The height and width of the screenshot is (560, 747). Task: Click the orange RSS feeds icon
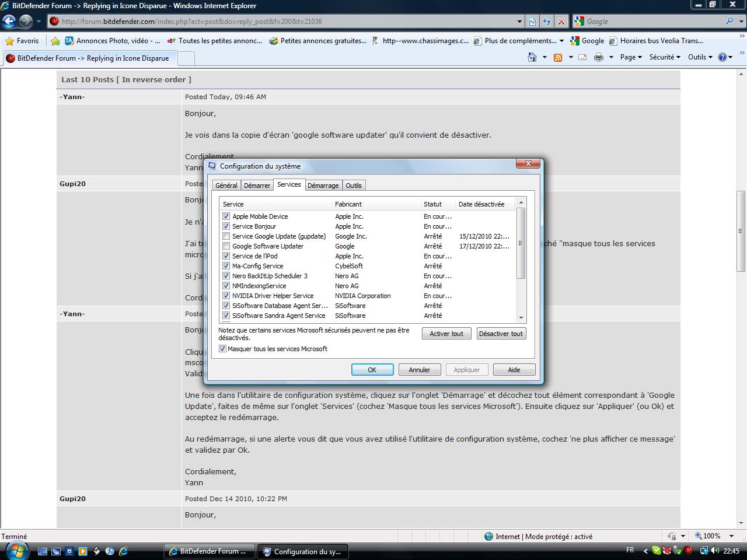click(x=558, y=57)
